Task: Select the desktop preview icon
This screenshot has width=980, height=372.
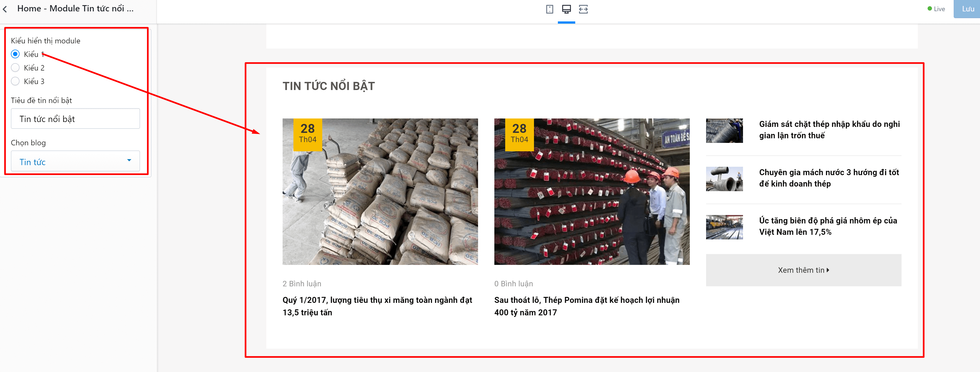Action: click(566, 9)
